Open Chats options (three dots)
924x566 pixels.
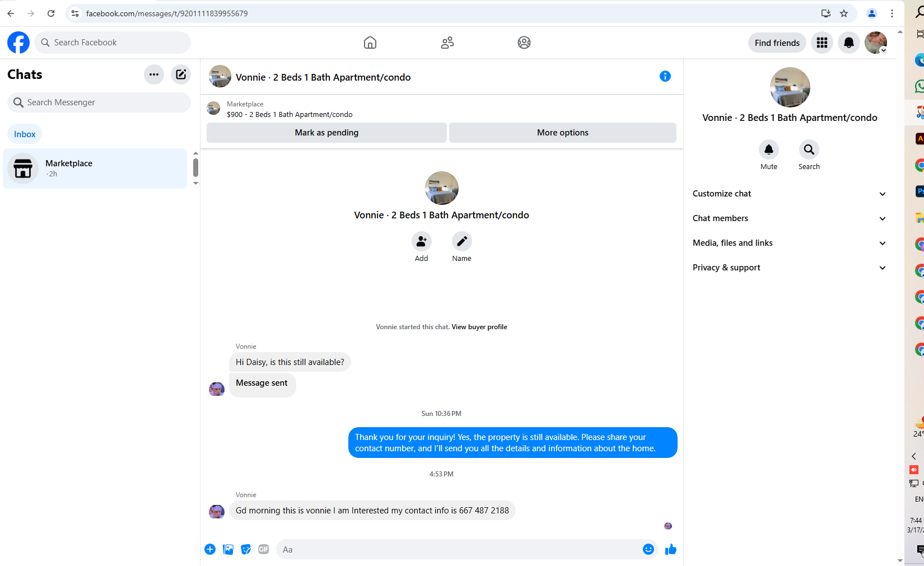pos(154,74)
